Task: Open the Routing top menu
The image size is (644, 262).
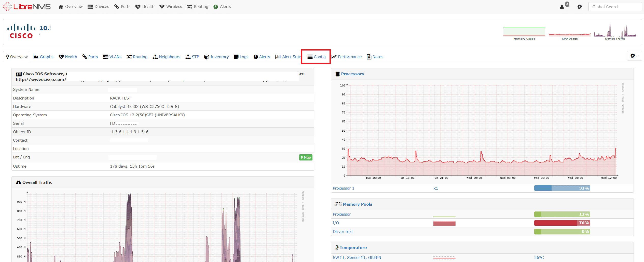Action: pyautogui.click(x=197, y=7)
